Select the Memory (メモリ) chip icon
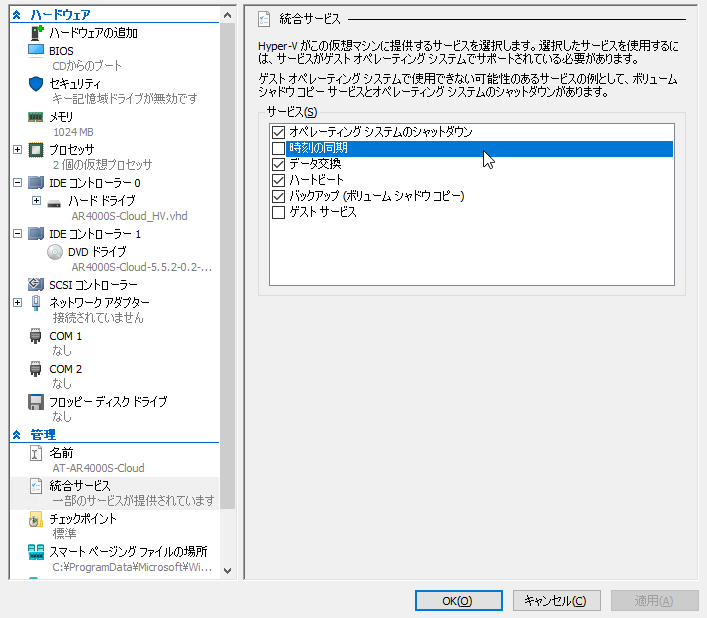Screen dimensions: 707x618 pos(36,117)
